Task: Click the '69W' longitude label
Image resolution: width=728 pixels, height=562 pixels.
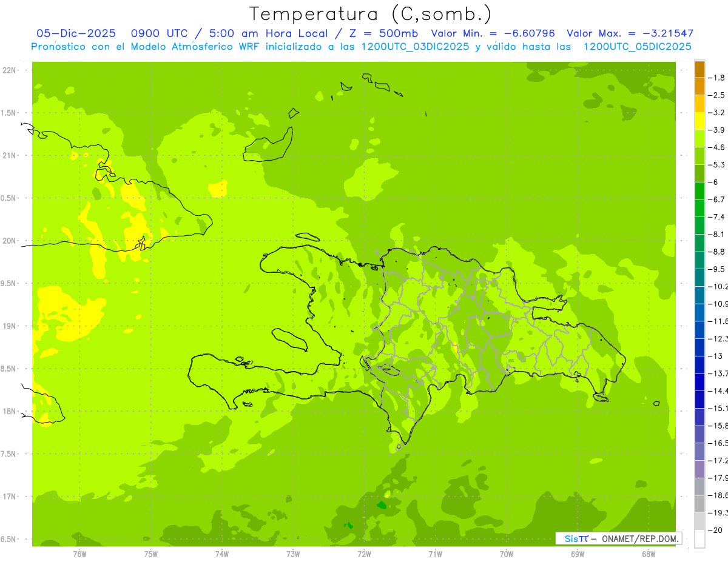Action: point(578,555)
